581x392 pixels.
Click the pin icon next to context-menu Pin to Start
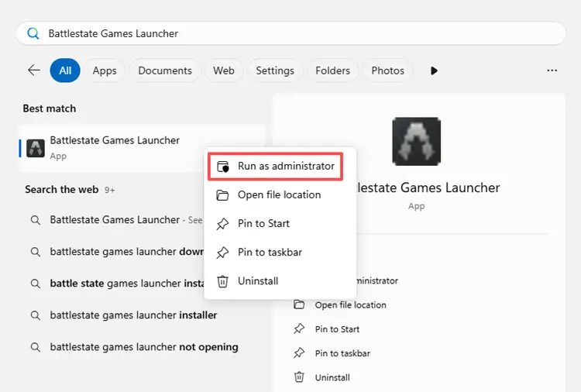tap(222, 224)
